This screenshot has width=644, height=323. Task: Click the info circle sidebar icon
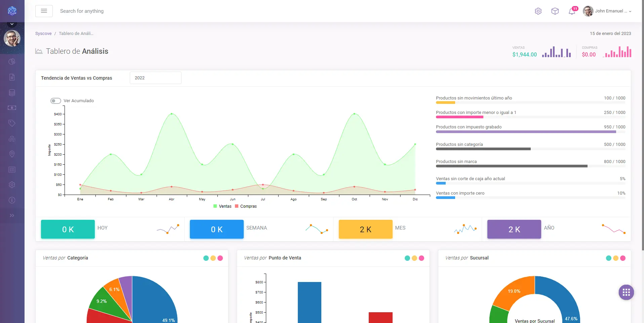12,200
